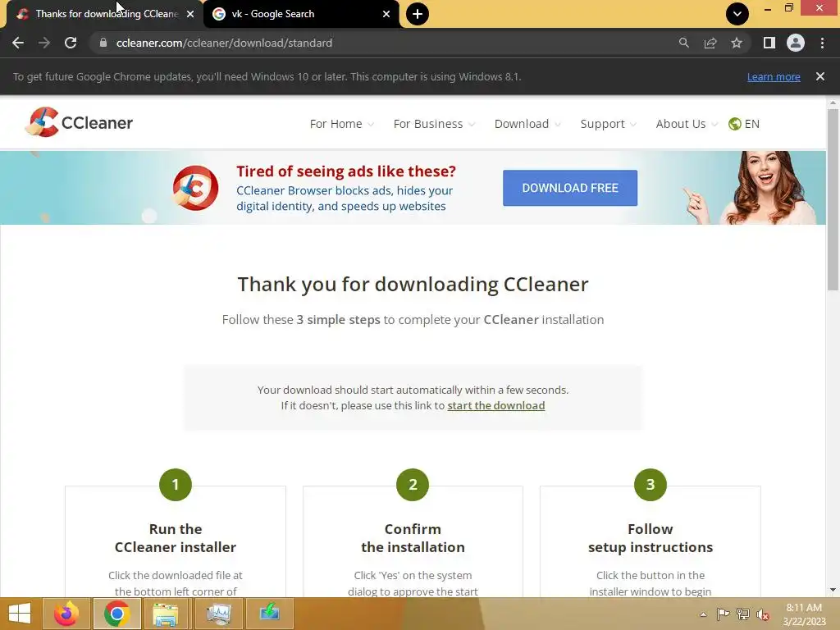
Task: Show hidden tray icons arrow
Action: (703, 614)
